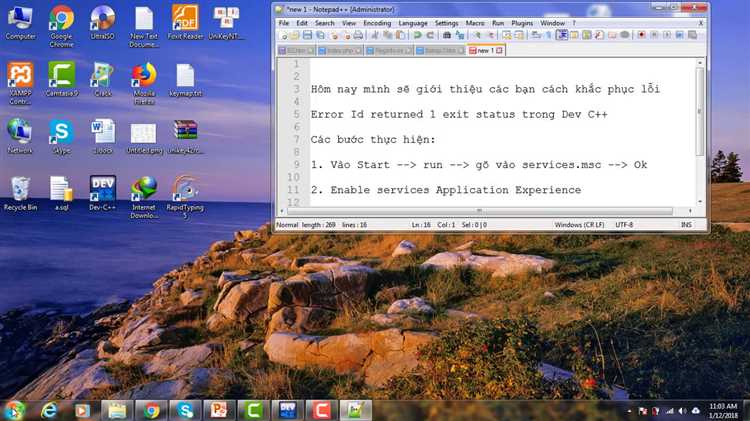Select the a.sql file on desktop
This screenshot has width=750, height=421.
tap(61, 194)
